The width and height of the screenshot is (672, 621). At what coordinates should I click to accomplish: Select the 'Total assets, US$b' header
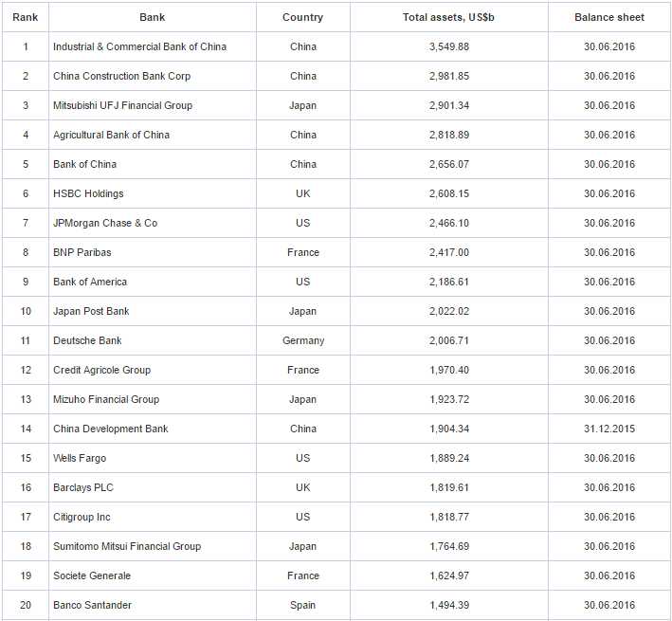pyautogui.click(x=448, y=17)
